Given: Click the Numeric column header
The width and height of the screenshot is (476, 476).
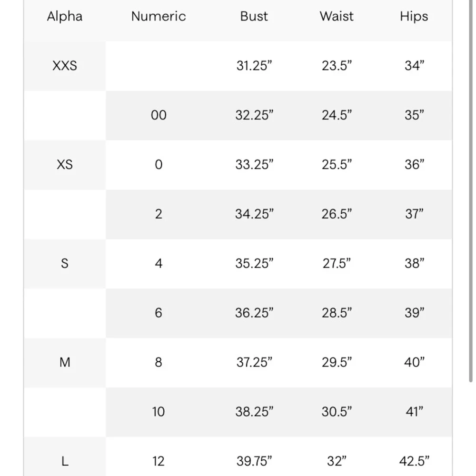Looking at the screenshot, I should click(159, 17).
